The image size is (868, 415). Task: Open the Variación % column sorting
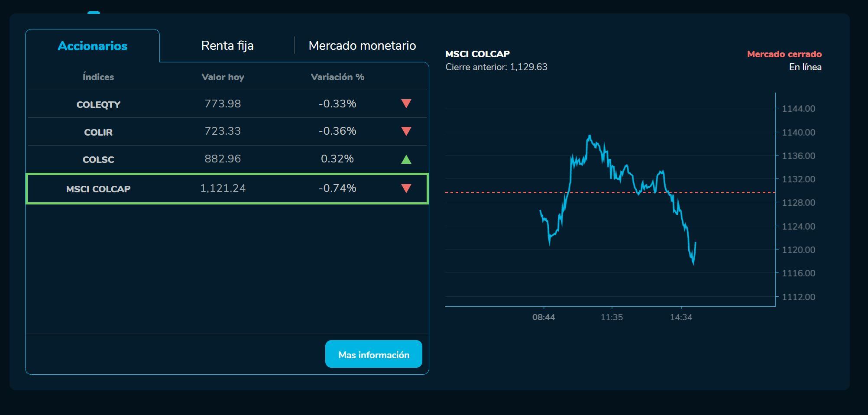tap(337, 77)
